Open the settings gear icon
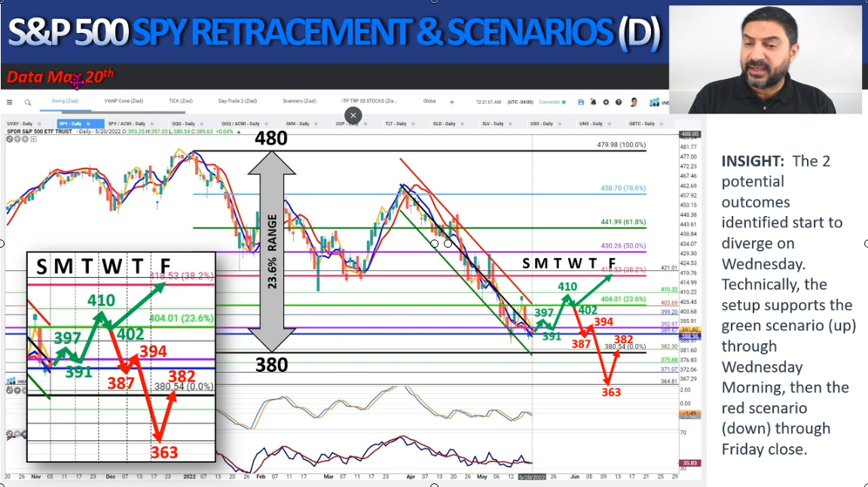Image resolution: width=868 pixels, height=487 pixels. (606, 102)
